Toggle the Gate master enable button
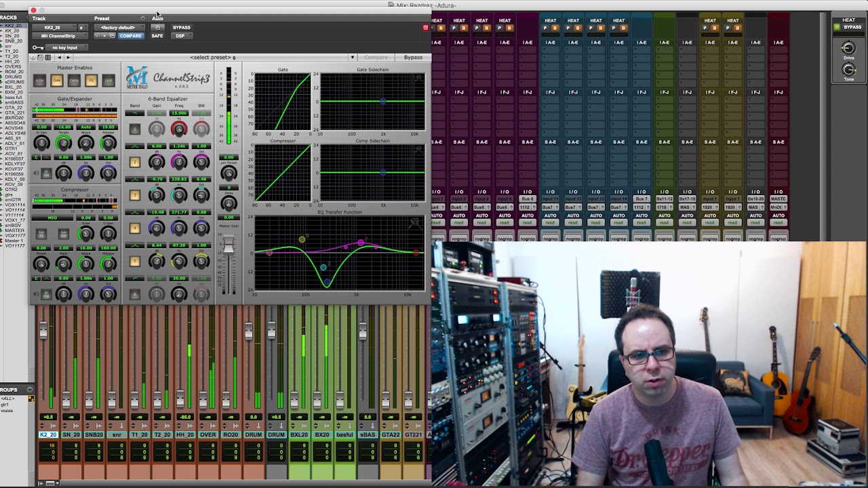This screenshot has height=488, width=868. click(x=57, y=81)
